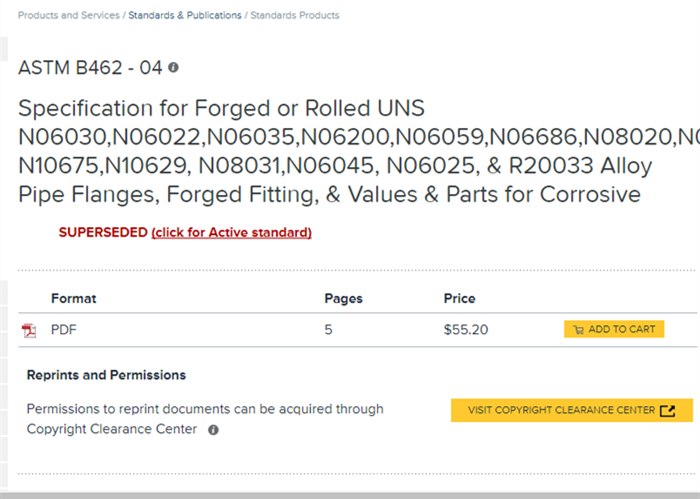Screen dimensions: 700x499
Task: Open Products and Services breadcrumb
Action: [x=69, y=15]
